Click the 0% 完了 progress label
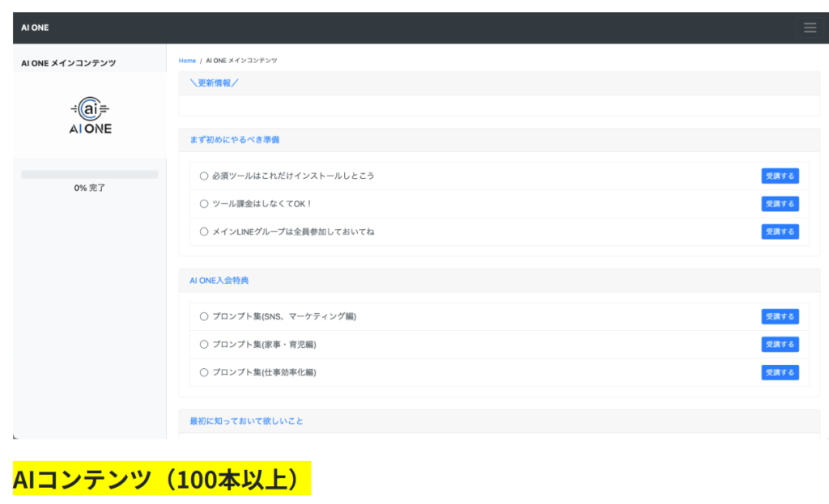This screenshot has width=829, height=504. 90,188
